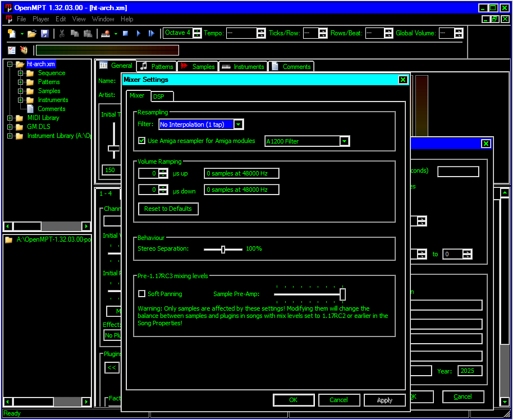Viewport: 513px width, 420px height.
Task: Switch to the Patterns tab
Action: point(157,66)
